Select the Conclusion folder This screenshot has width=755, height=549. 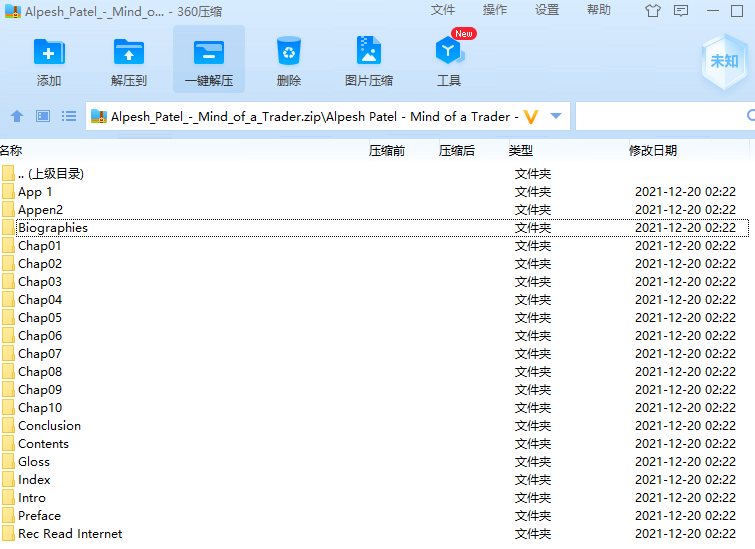[x=375, y=426]
